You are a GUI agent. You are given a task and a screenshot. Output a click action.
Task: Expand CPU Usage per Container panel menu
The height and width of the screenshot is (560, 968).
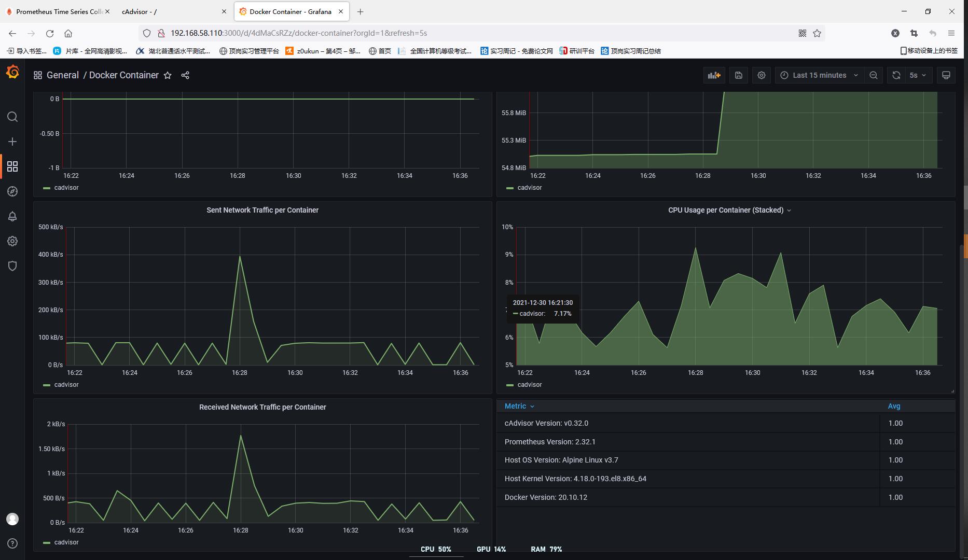[x=789, y=211]
